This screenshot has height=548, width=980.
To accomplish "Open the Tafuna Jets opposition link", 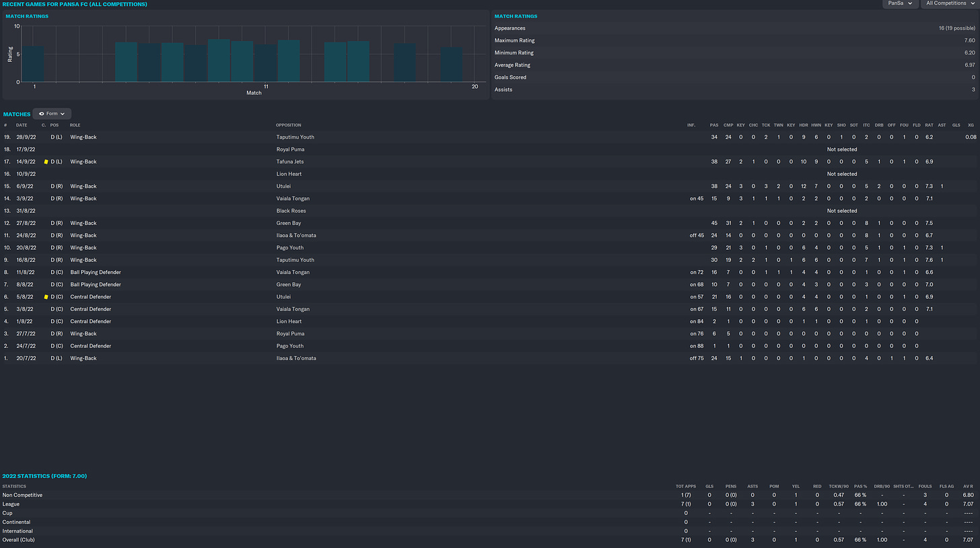I will tap(290, 162).
